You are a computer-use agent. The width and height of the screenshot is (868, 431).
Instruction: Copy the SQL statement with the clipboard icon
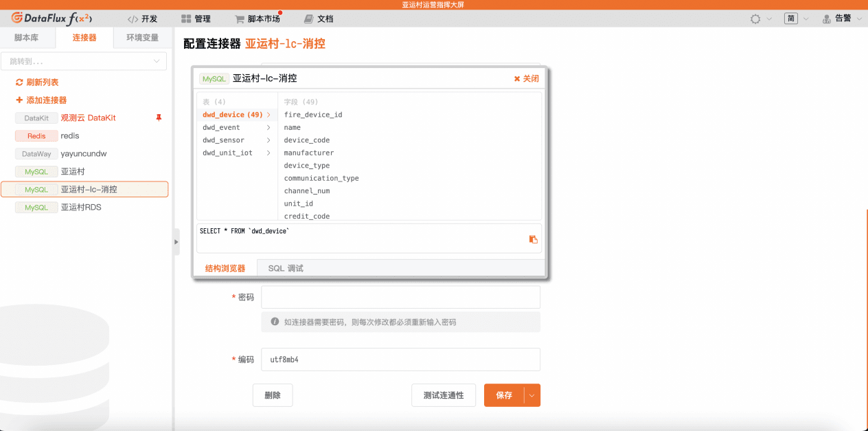pos(534,239)
